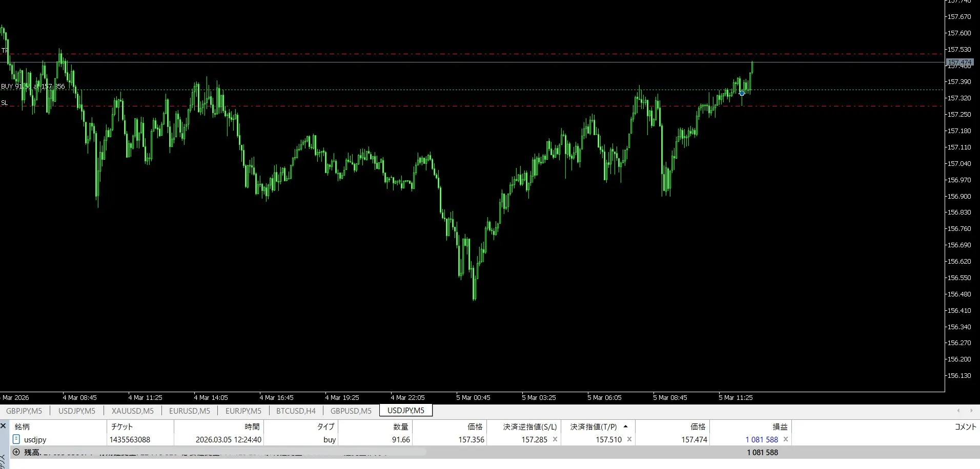This screenshot has height=469, width=980.
Task: Remove the take profit value 157.510
Action: tap(629, 439)
